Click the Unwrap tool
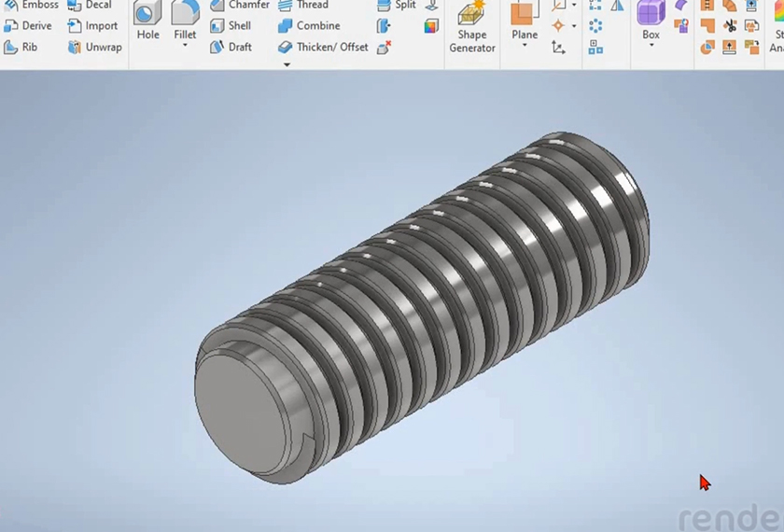This screenshot has height=532, width=784. (x=93, y=47)
